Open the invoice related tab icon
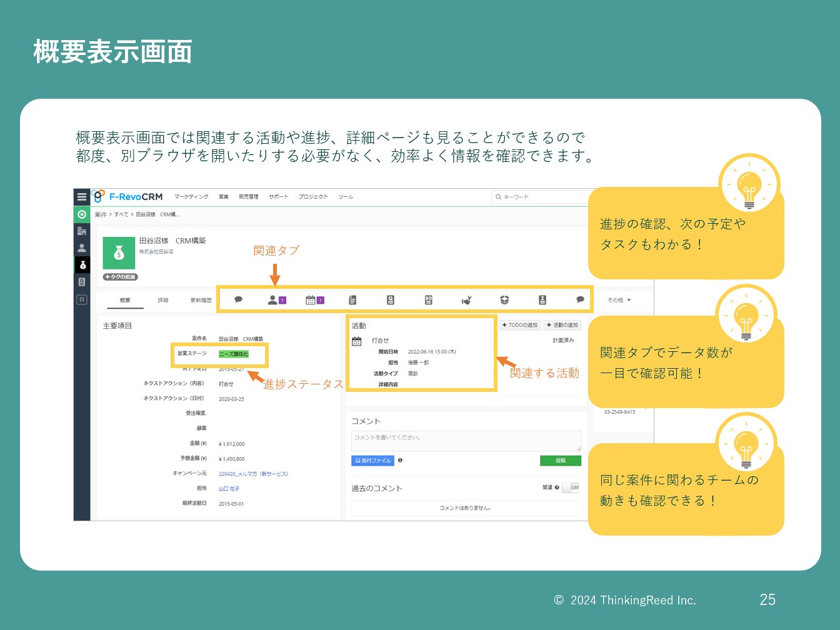Image resolution: width=840 pixels, height=630 pixels. point(542,300)
